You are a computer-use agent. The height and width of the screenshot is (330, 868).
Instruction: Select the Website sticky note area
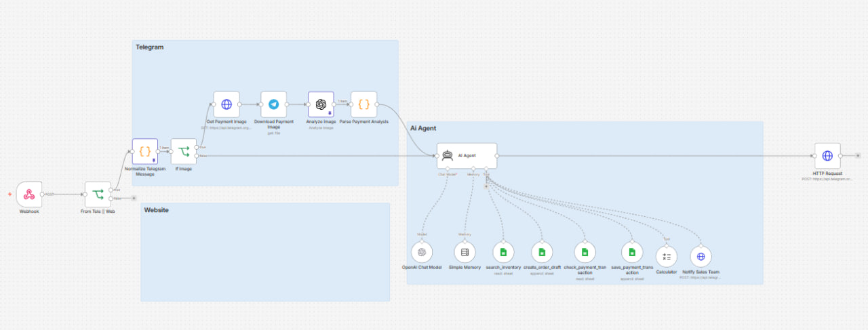coord(265,252)
